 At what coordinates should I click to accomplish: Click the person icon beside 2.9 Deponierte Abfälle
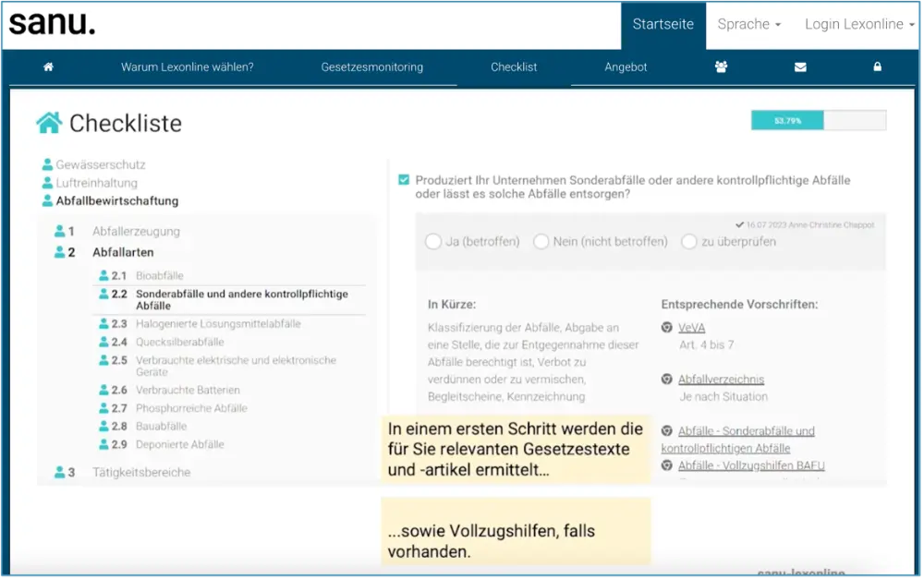tap(103, 444)
